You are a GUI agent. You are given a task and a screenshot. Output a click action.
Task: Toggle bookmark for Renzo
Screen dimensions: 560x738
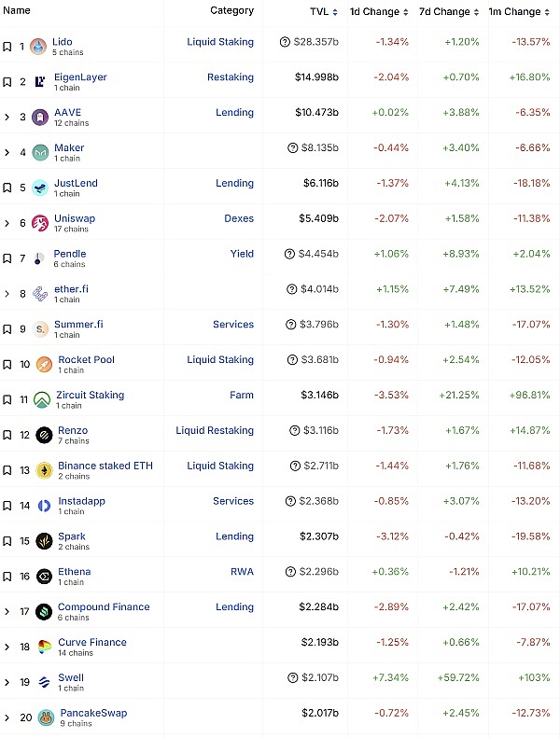coord(7,435)
